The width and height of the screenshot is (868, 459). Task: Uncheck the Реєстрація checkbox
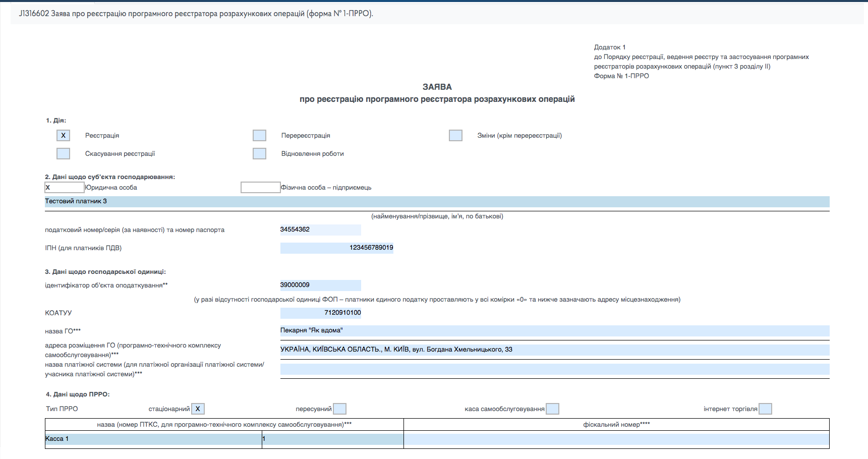(x=63, y=135)
